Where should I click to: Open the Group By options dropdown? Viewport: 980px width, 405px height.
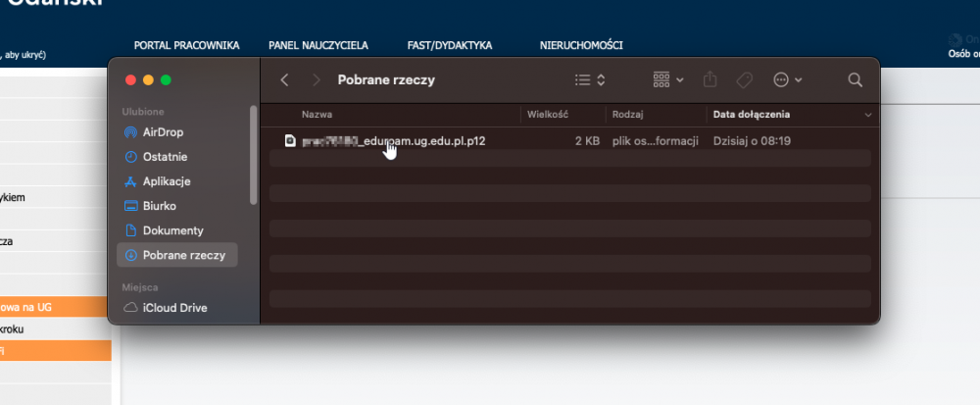[667, 79]
